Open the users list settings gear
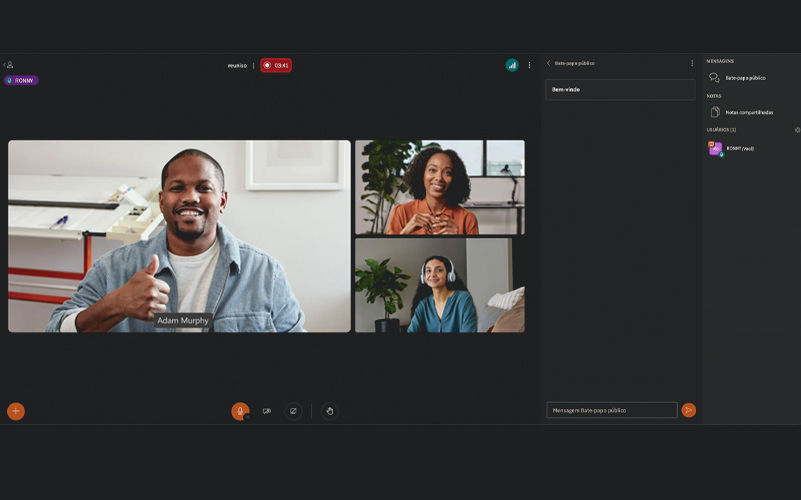 click(797, 130)
